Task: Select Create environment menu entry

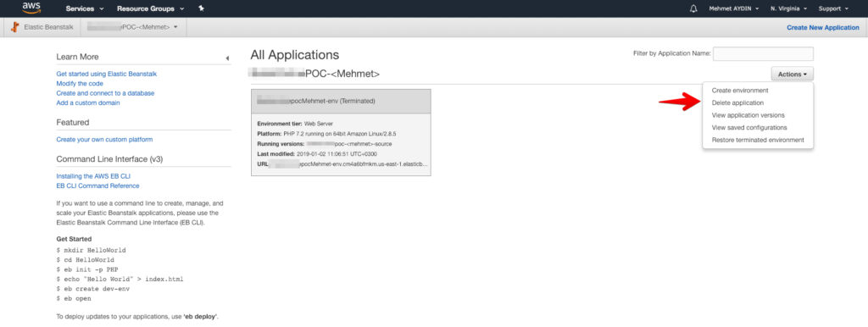Action: [x=740, y=90]
